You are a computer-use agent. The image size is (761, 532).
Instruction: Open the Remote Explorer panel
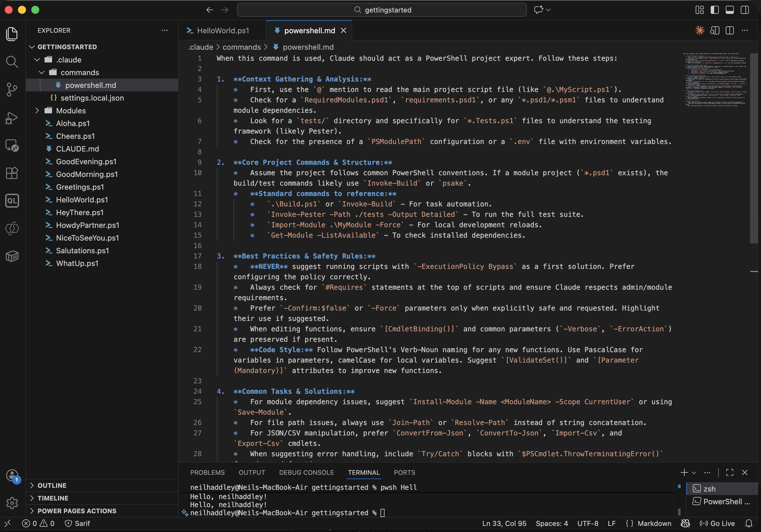pos(12,145)
